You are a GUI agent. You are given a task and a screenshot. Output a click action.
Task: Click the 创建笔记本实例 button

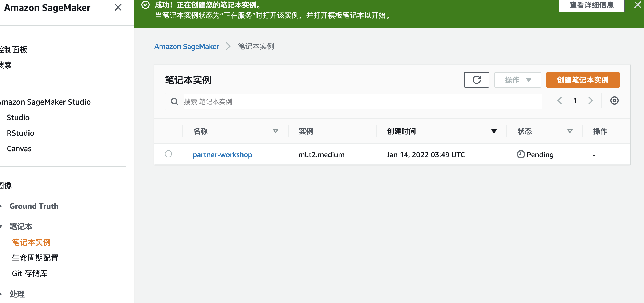coord(583,80)
